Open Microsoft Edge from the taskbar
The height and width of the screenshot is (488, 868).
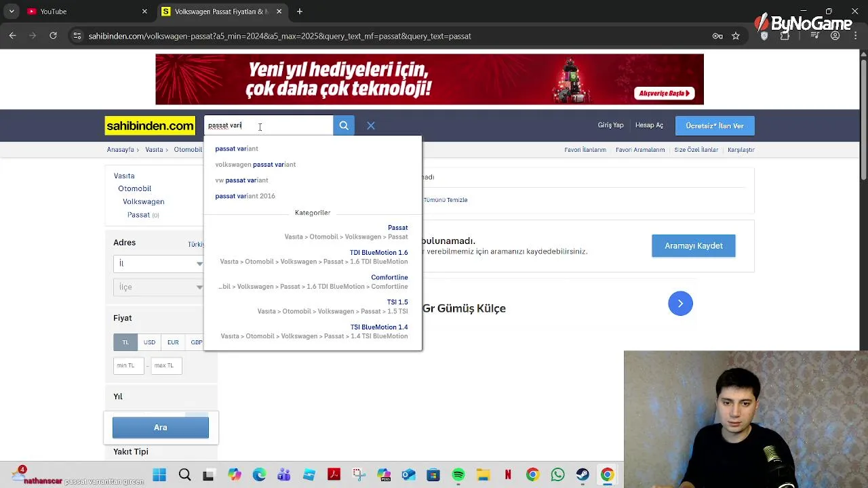click(x=259, y=475)
